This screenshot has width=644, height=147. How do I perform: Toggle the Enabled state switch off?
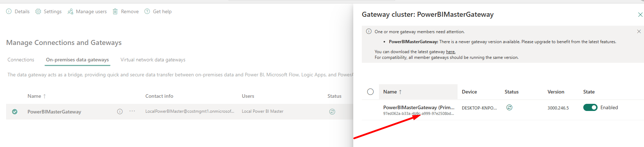(x=590, y=107)
